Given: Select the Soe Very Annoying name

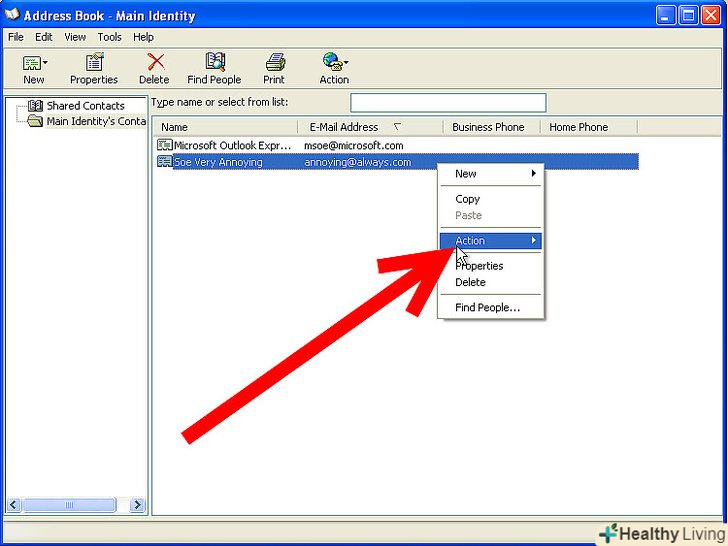Looking at the screenshot, I should point(218,162).
